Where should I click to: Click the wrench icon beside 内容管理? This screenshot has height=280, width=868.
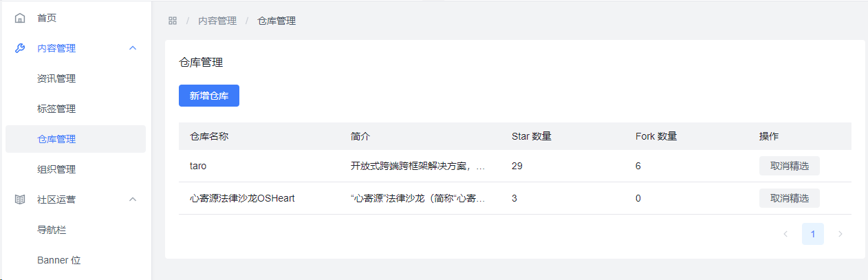click(20, 48)
